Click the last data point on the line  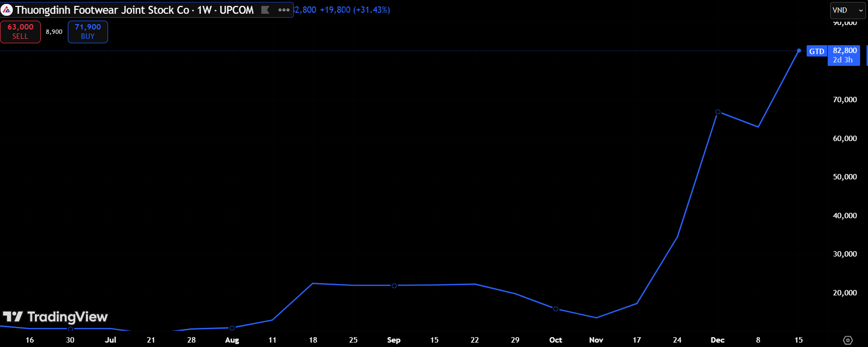[799, 51]
